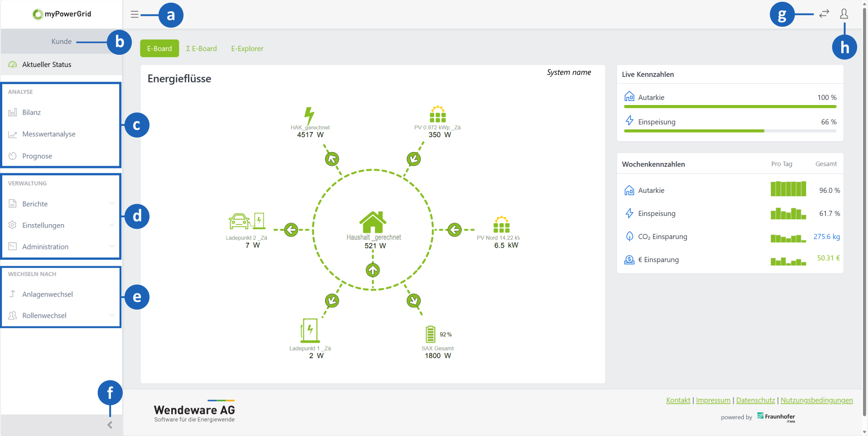Click the Haushalt house icon
This screenshot has height=436, width=868.
tap(373, 222)
